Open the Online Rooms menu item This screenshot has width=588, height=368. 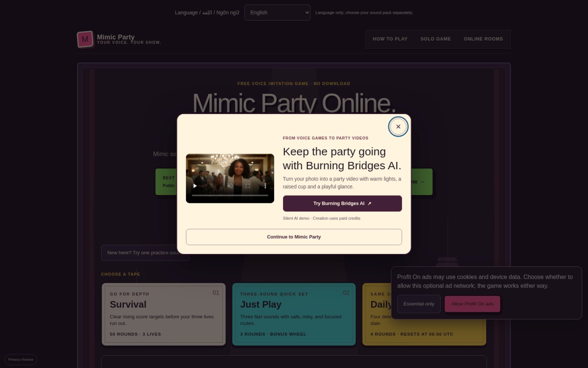pos(483,39)
